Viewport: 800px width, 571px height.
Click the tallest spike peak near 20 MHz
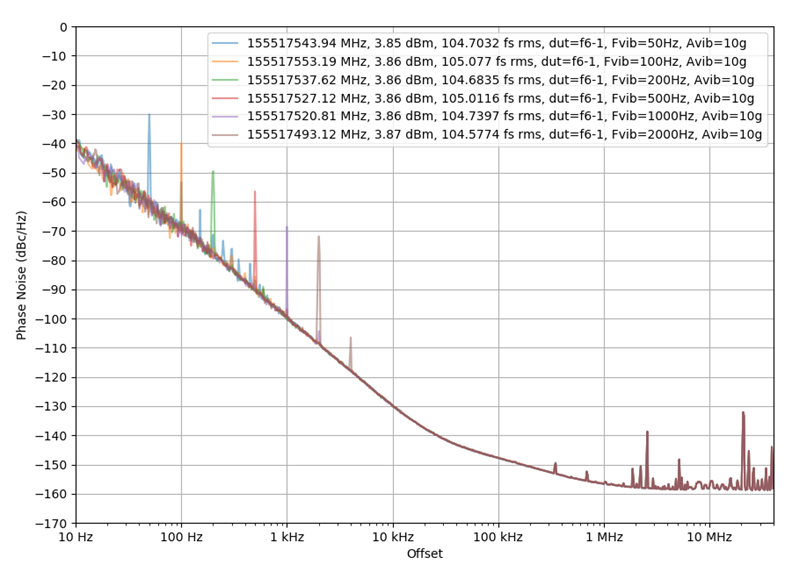[x=743, y=412]
